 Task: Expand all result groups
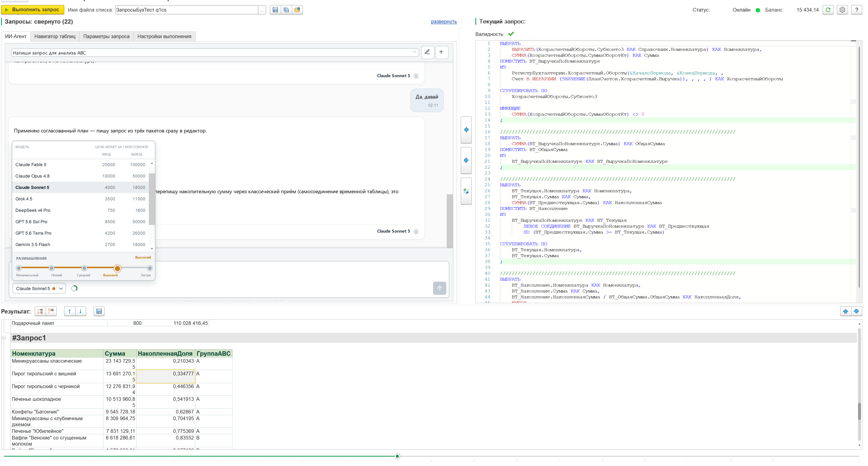[x=41, y=311]
